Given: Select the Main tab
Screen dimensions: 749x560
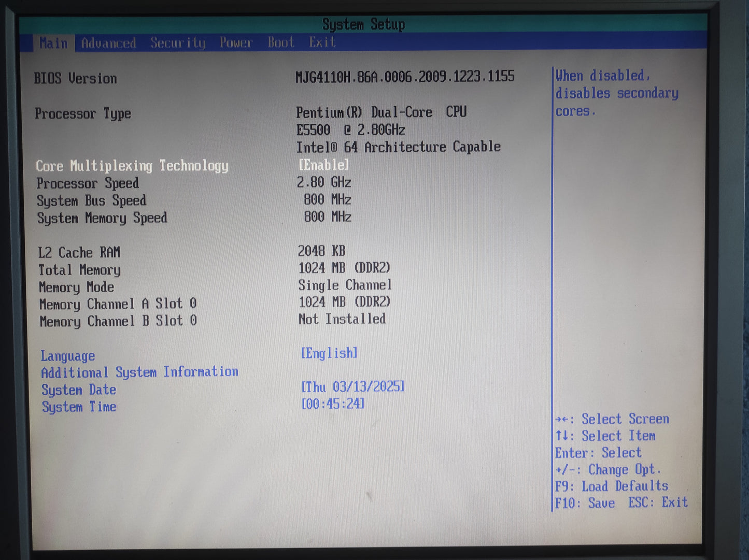Looking at the screenshot, I should pyautogui.click(x=54, y=43).
